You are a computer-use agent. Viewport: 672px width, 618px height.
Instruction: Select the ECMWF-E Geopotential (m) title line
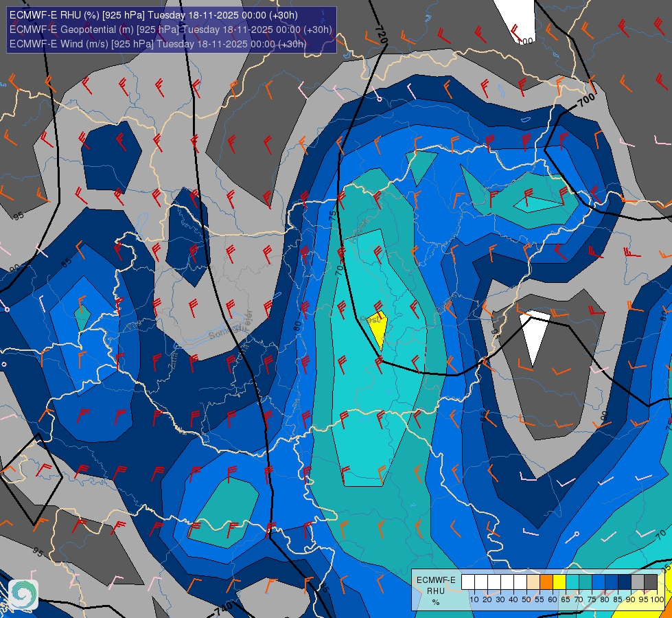(x=170, y=30)
